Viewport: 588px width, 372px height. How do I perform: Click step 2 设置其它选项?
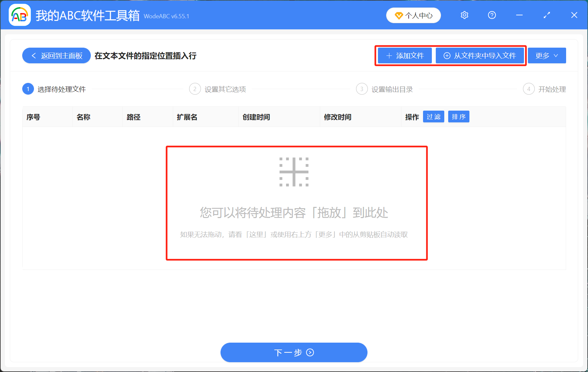(x=218, y=89)
